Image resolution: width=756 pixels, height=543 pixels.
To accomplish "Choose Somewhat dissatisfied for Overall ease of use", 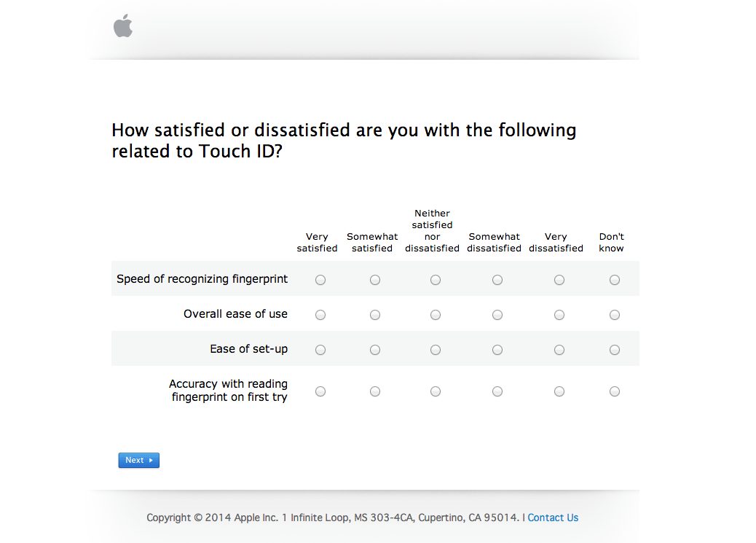I will click(497, 315).
